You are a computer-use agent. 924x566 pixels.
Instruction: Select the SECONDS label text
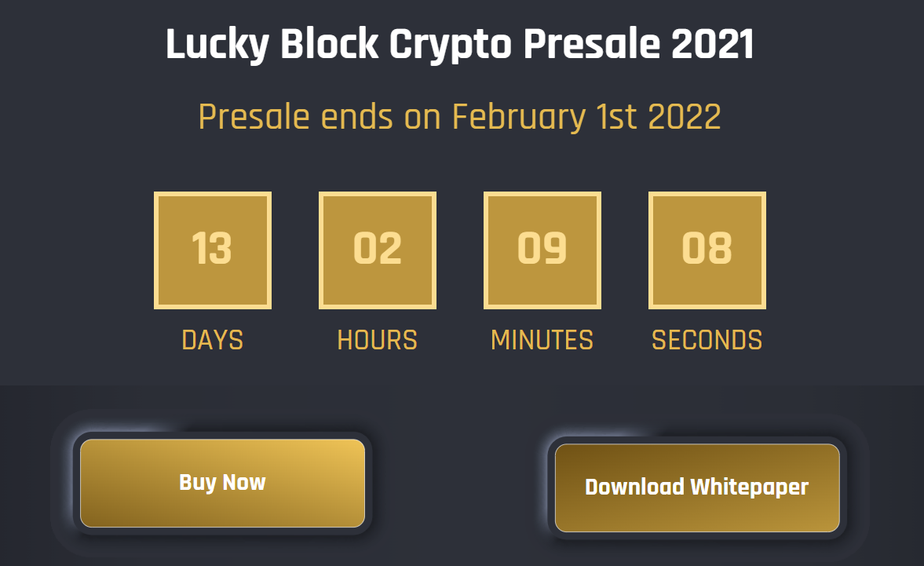[x=707, y=340]
